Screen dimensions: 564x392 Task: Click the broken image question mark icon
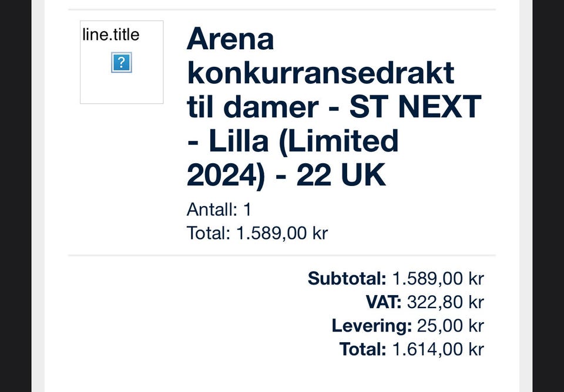121,62
